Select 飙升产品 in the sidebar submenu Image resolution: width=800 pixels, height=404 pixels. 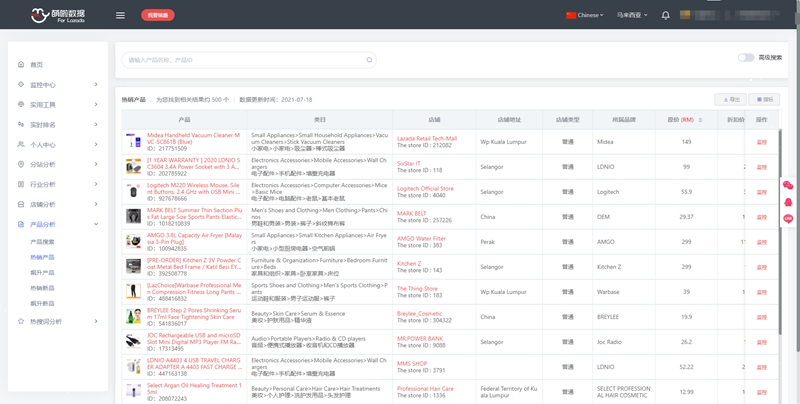pos(43,273)
